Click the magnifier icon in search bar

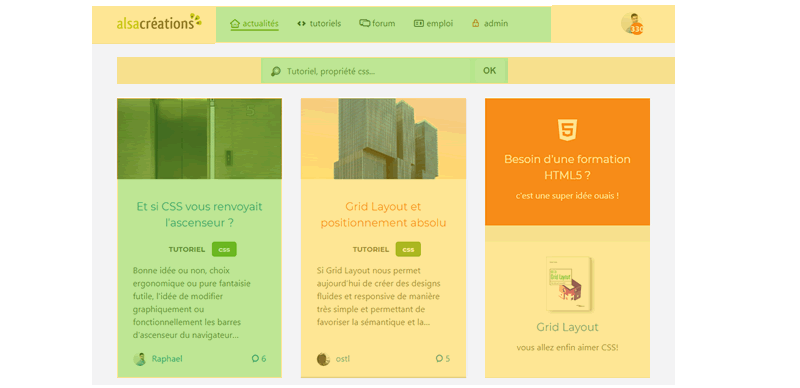pyautogui.click(x=276, y=71)
